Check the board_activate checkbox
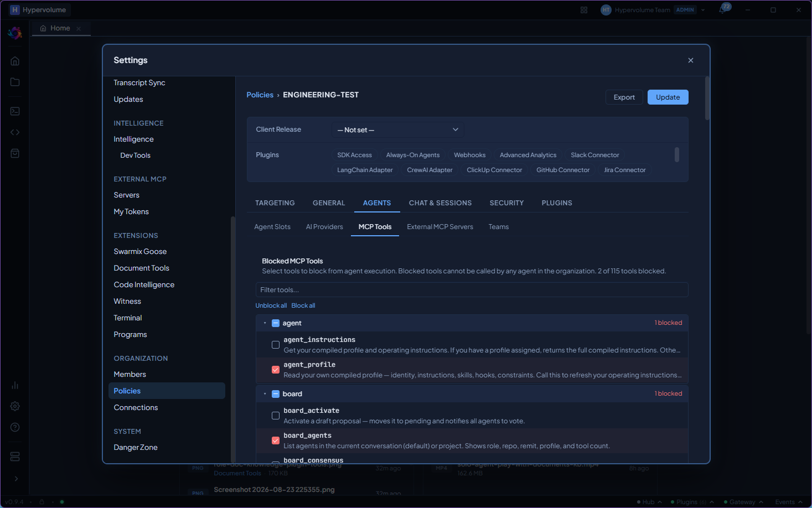Viewport: 812px width, 508px height. [276, 416]
